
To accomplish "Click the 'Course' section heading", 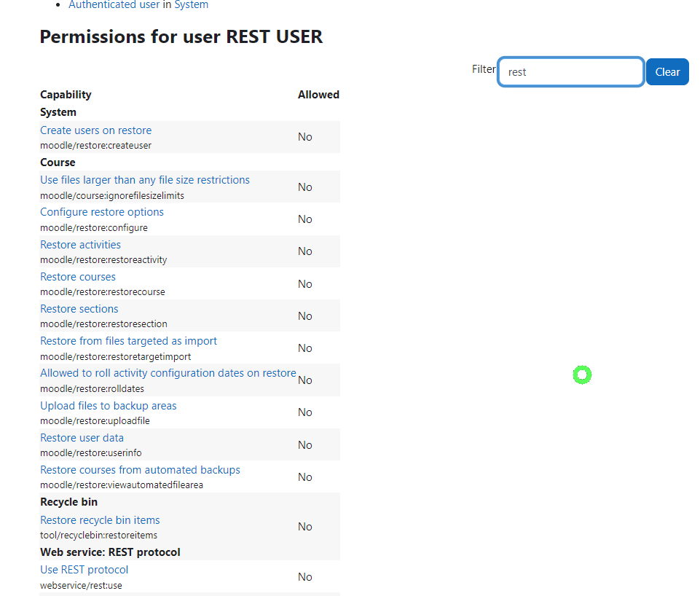I will [x=58, y=162].
